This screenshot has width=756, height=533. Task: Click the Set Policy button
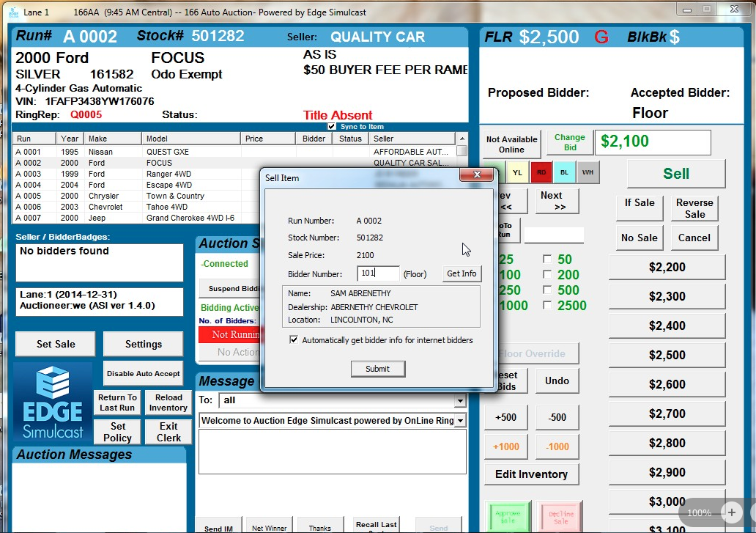(x=117, y=432)
